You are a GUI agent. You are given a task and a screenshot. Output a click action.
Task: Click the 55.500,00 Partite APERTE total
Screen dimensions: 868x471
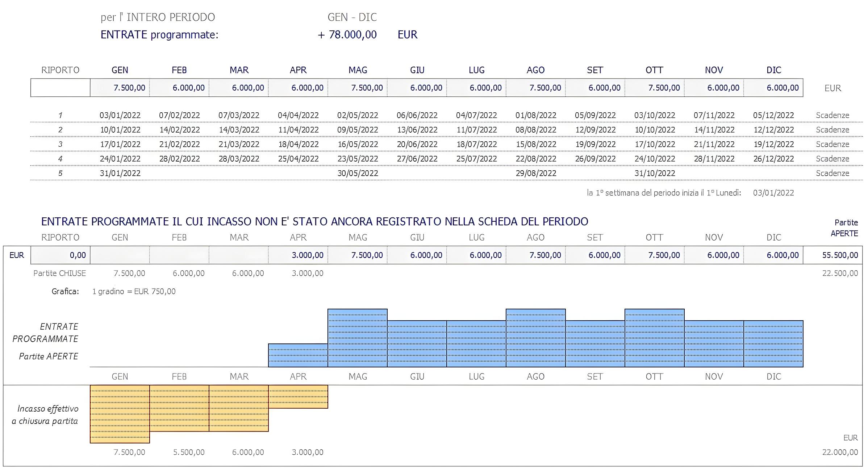(833, 255)
